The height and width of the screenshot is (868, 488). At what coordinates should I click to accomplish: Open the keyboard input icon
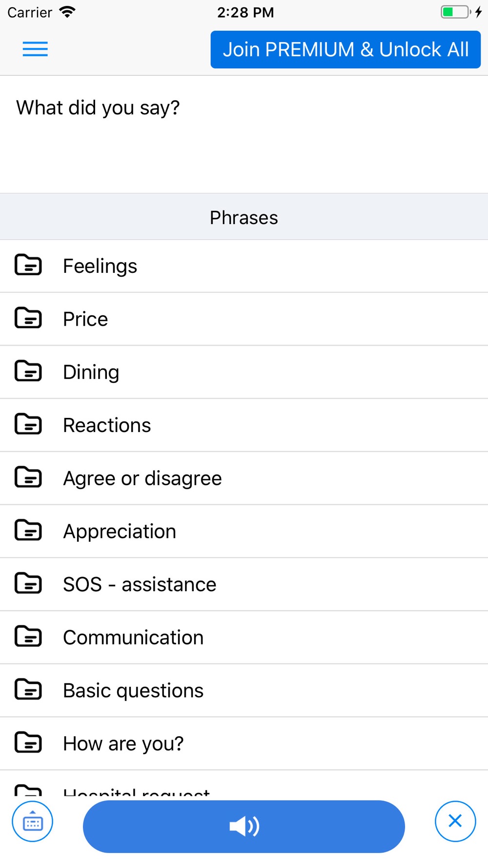33,822
